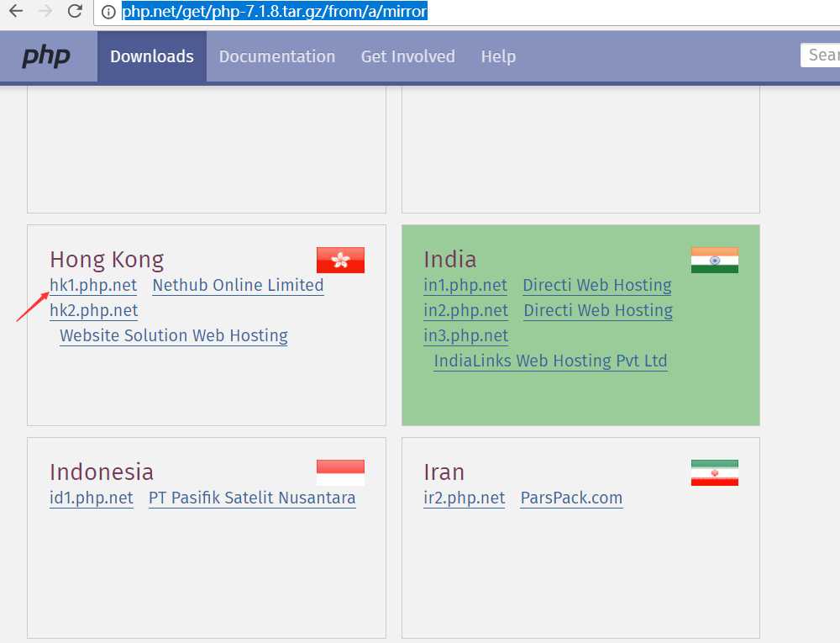The height and width of the screenshot is (643, 840).
Task: Click the browser back arrow
Action: tap(16, 11)
